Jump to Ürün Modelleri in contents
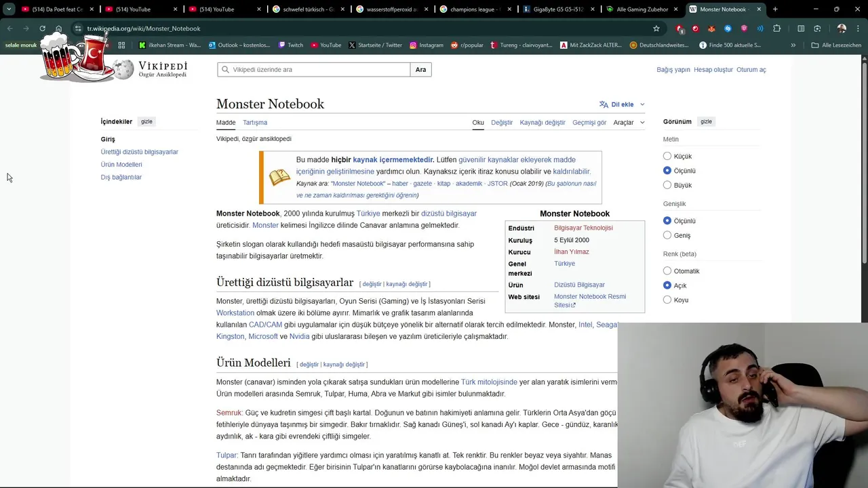Image resolution: width=868 pixels, height=488 pixels. (x=121, y=165)
